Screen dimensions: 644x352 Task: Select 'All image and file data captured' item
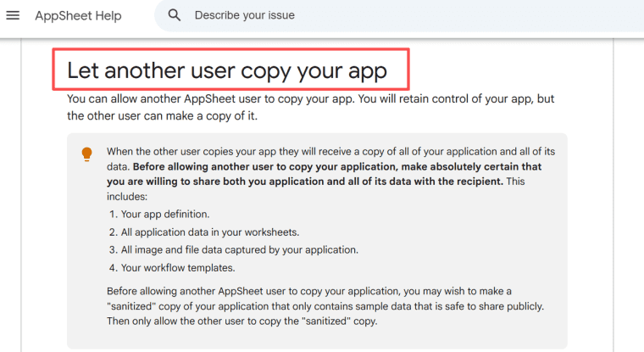pyautogui.click(x=240, y=250)
